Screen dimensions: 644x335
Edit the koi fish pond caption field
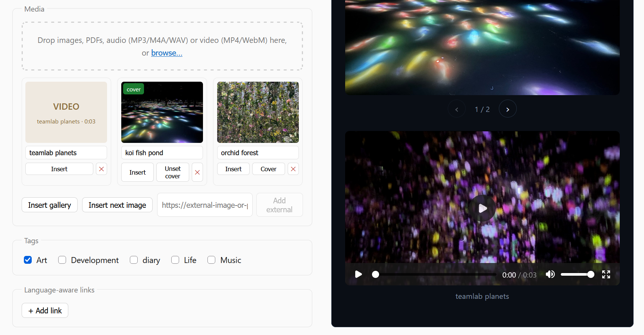(162, 153)
